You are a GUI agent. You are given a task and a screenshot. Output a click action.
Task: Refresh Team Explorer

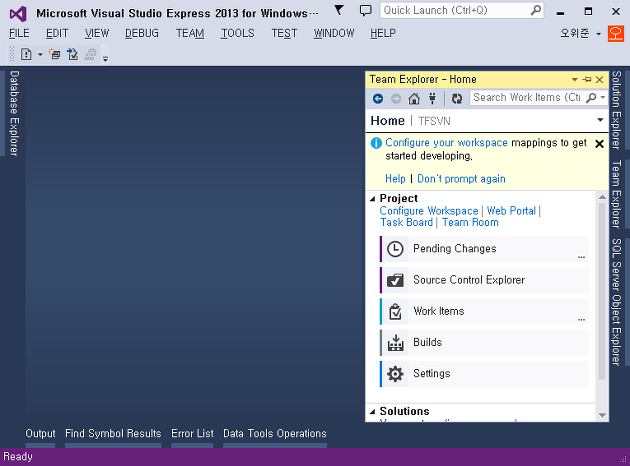[457, 98]
